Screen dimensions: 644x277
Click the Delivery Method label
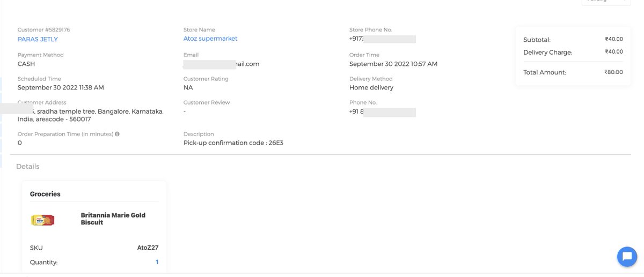click(371, 79)
